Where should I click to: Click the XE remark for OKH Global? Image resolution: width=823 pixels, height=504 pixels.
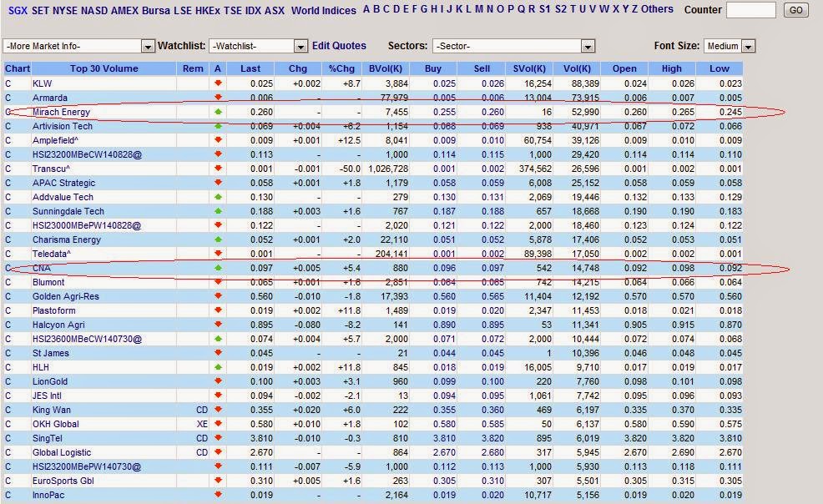coord(202,424)
